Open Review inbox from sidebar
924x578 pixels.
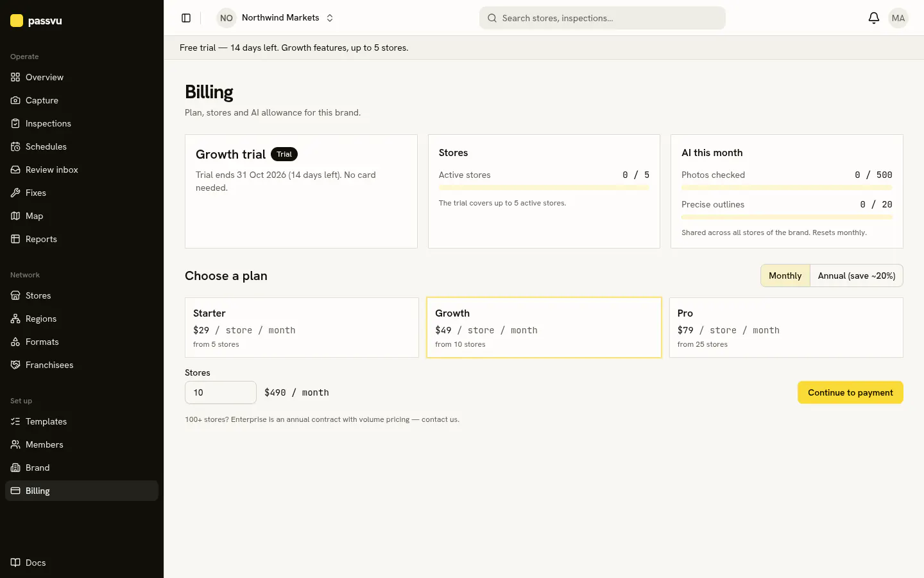81,170
